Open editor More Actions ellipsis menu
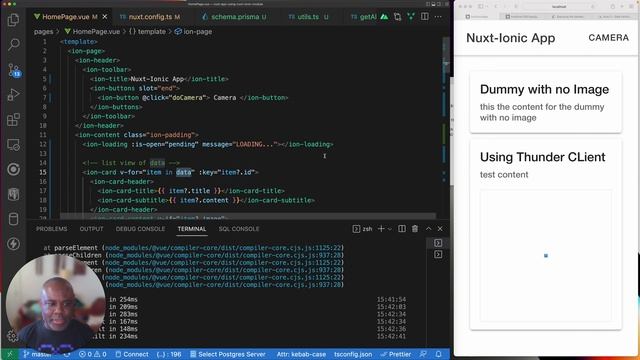The height and width of the screenshot is (360, 640). coord(438,17)
